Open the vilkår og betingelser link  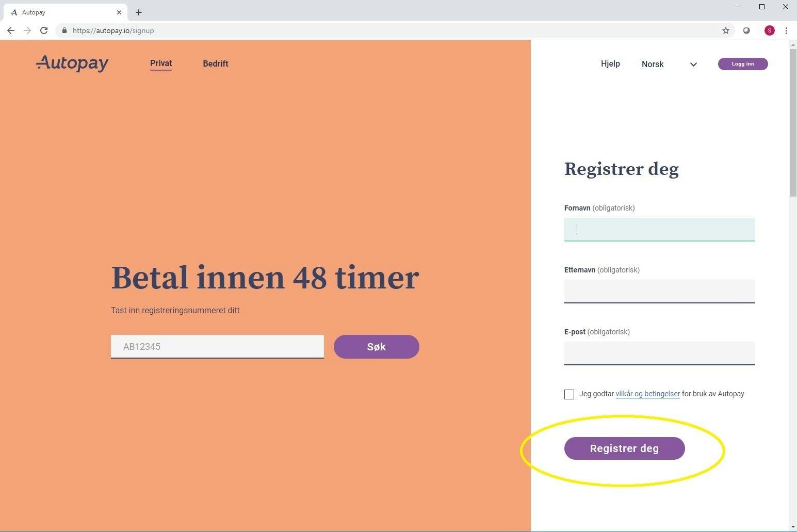click(647, 394)
